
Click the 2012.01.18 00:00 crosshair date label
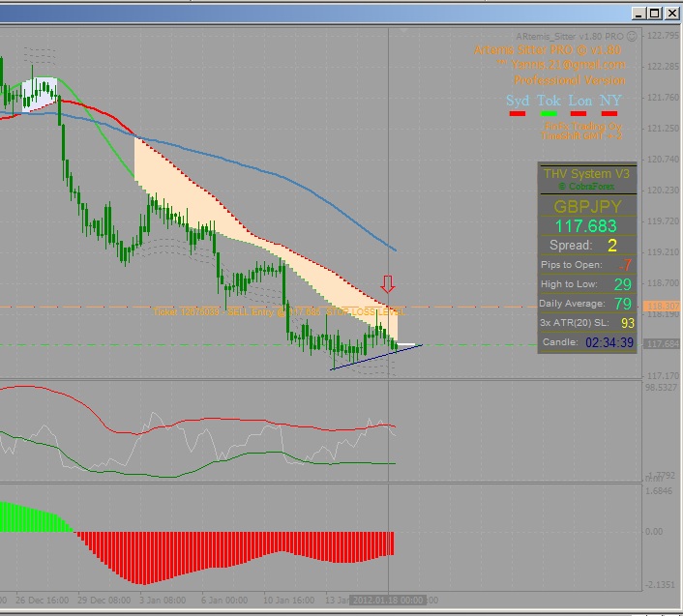(x=388, y=601)
